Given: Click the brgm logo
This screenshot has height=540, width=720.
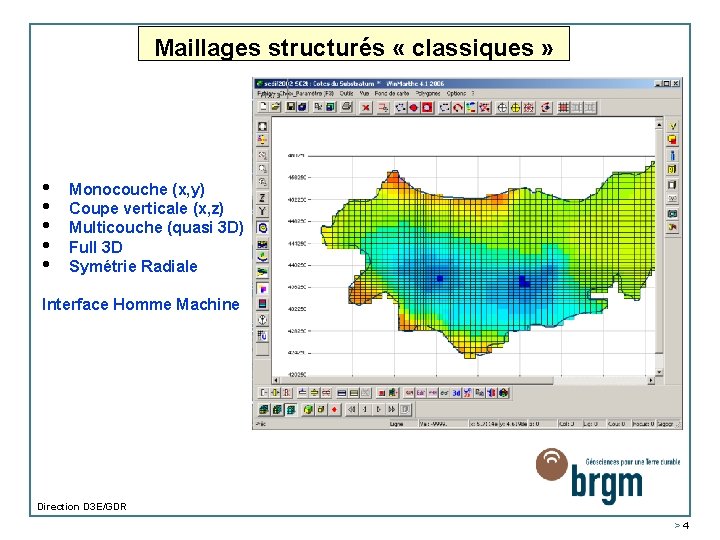Looking at the screenshot, I should 607,476.
